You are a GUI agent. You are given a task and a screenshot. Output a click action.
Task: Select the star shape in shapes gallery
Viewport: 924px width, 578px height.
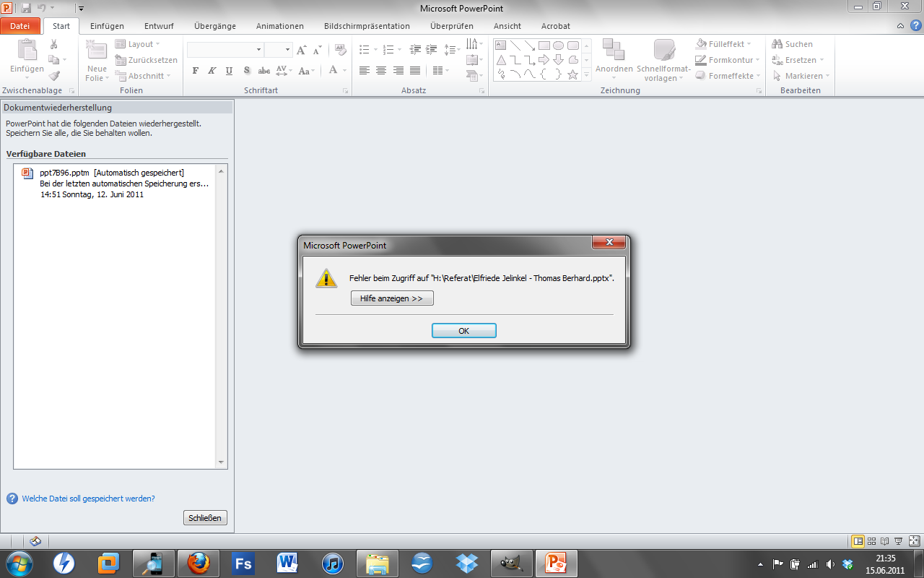tap(573, 74)
